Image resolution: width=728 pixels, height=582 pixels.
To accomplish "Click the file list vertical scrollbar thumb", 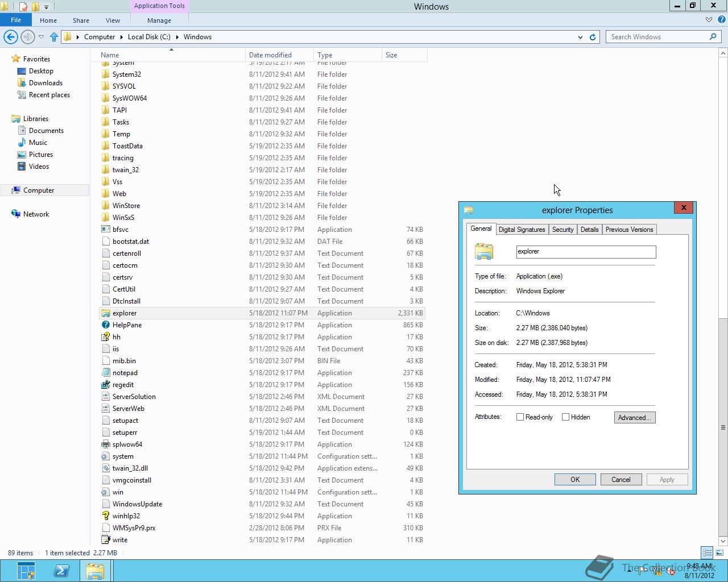I will click(x=723, y=427).
